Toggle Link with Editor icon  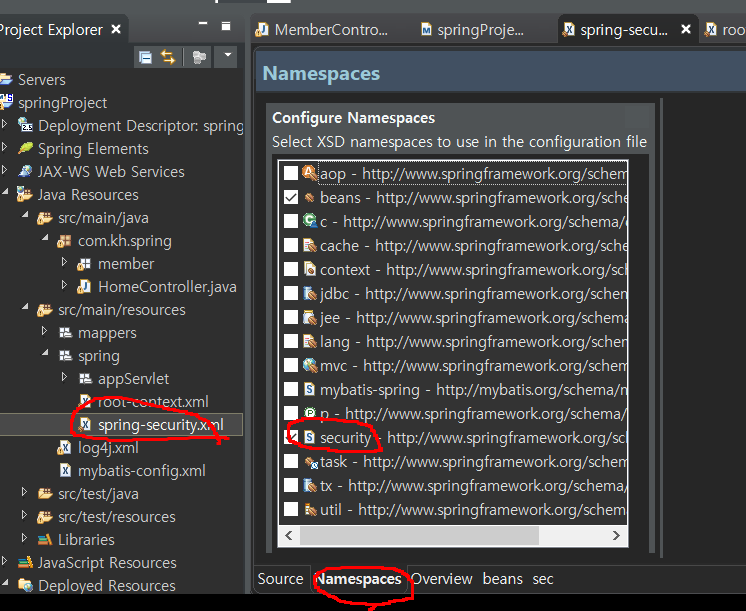pos(168,57)
